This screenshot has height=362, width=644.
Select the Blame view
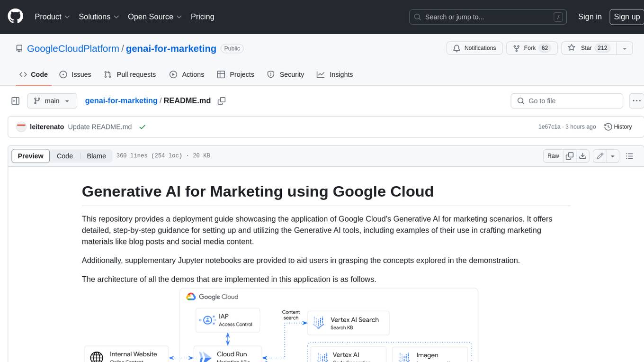coord(96,156)
